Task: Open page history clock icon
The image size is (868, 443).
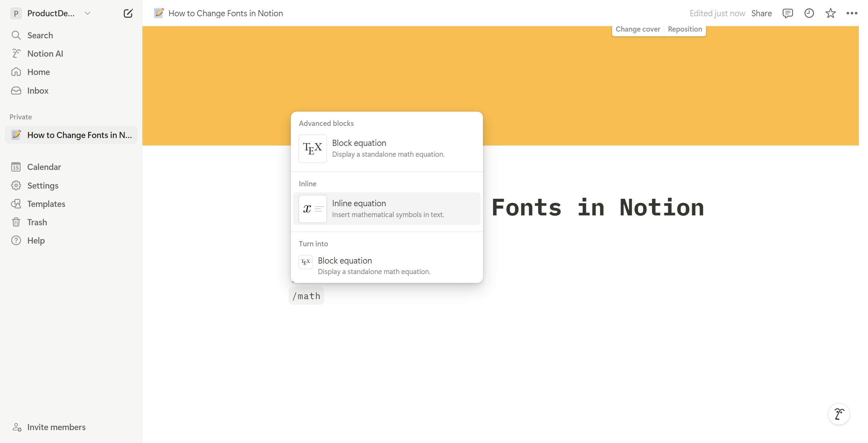Action: point(809,13)
